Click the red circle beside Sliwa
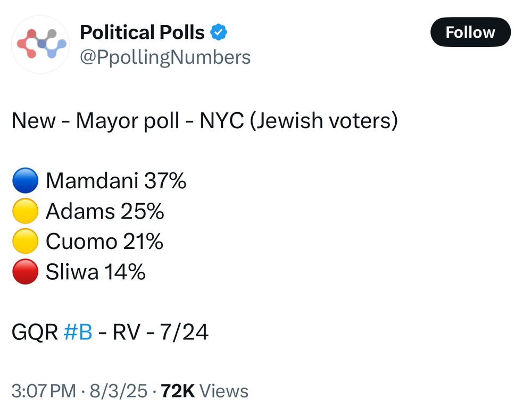532x417 pixels. [x=25, y=271]
